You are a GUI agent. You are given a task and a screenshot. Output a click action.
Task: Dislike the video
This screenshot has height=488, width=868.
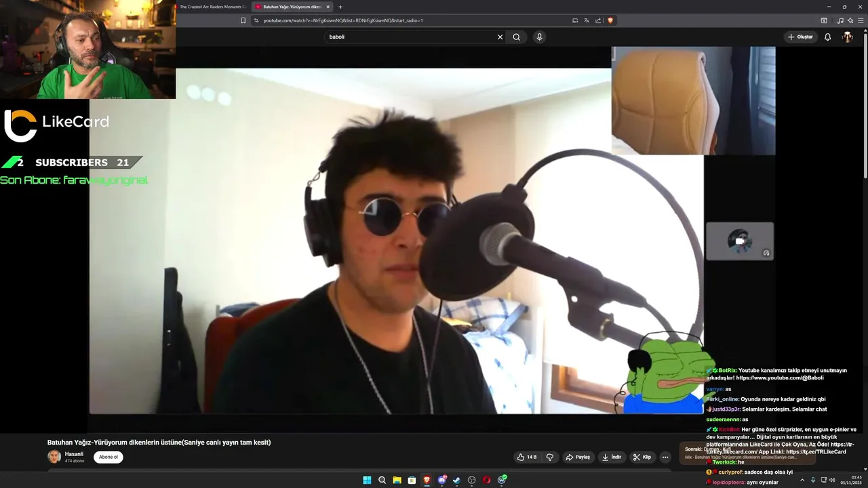click(550, 457)
